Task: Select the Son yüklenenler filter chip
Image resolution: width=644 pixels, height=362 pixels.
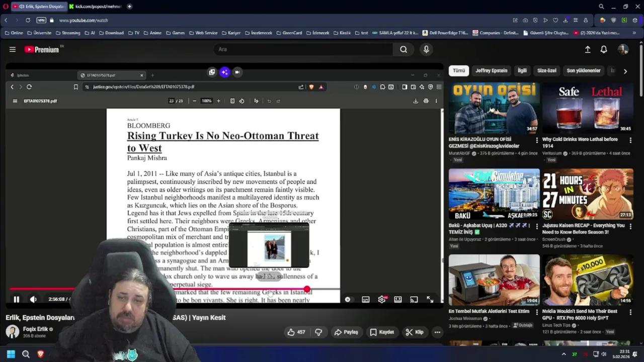Action: (x=584, y=71)
